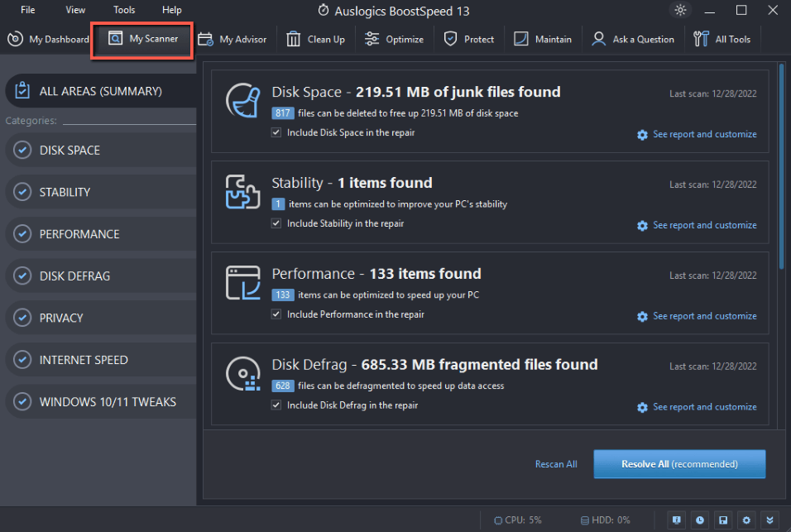Open the My Dashboard tab
The height and width of the screenshot is (532, 791).
(x=48, y=40)
